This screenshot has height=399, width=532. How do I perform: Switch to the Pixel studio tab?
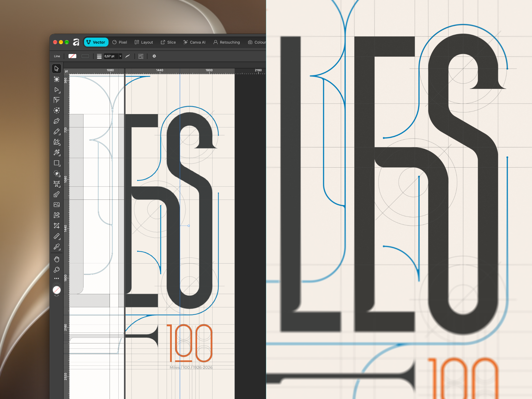point(120,42)
